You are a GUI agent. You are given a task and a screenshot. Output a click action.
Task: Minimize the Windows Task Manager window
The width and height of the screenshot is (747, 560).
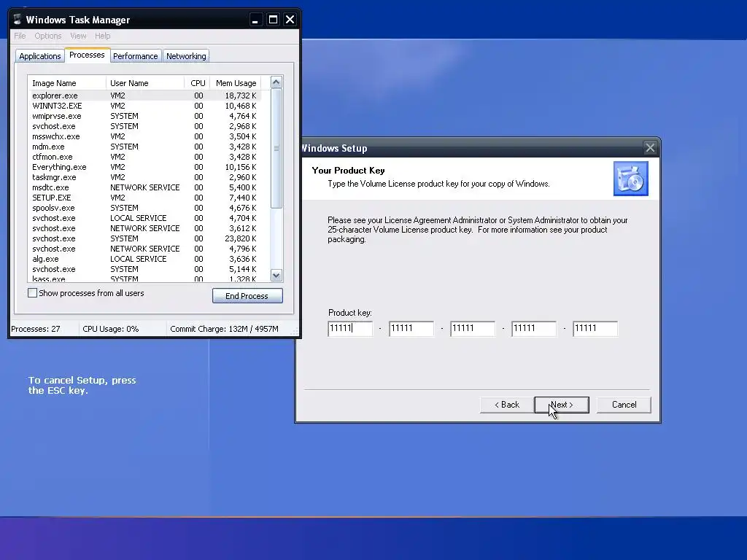pos(255,20)
